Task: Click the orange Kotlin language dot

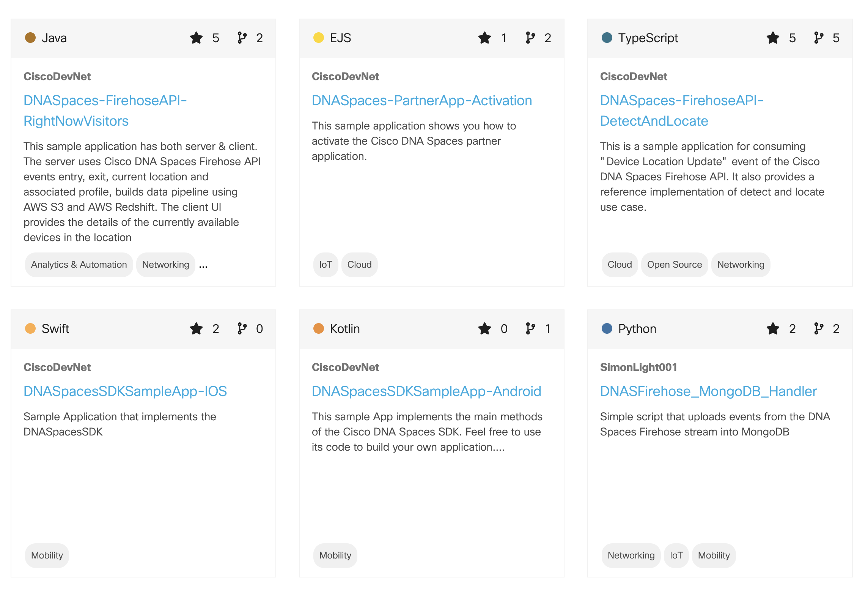Action: pyautogui.click(x=319, y=328)
